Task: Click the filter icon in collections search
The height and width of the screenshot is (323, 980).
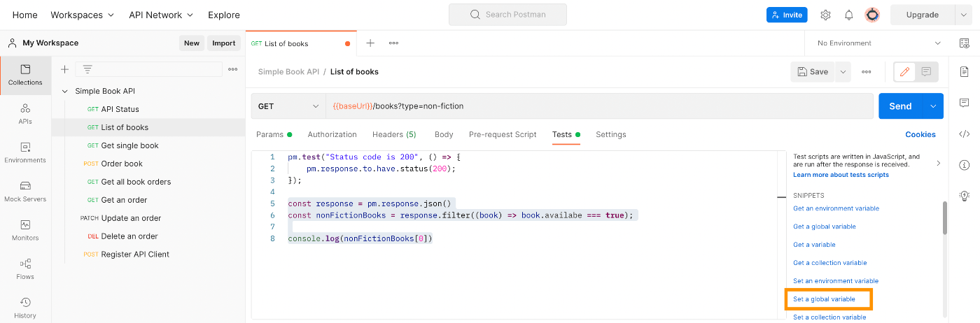Action: click(87, 69)
